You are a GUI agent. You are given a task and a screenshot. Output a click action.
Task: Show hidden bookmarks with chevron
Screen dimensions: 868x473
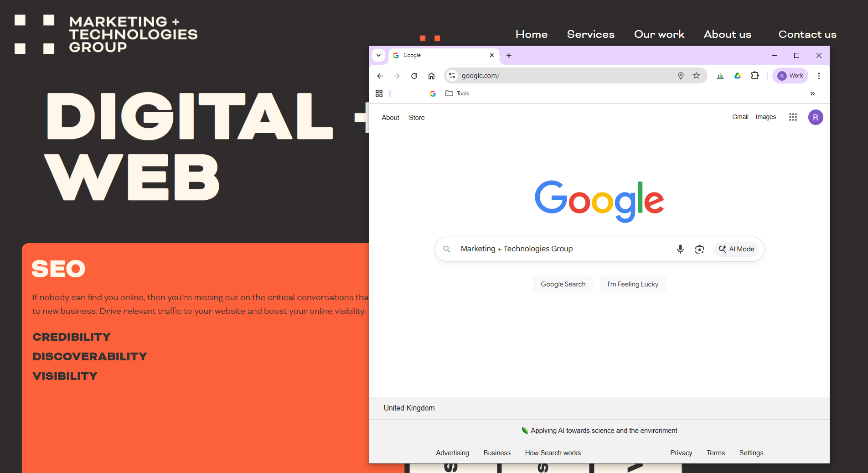[x=812, y=94]
